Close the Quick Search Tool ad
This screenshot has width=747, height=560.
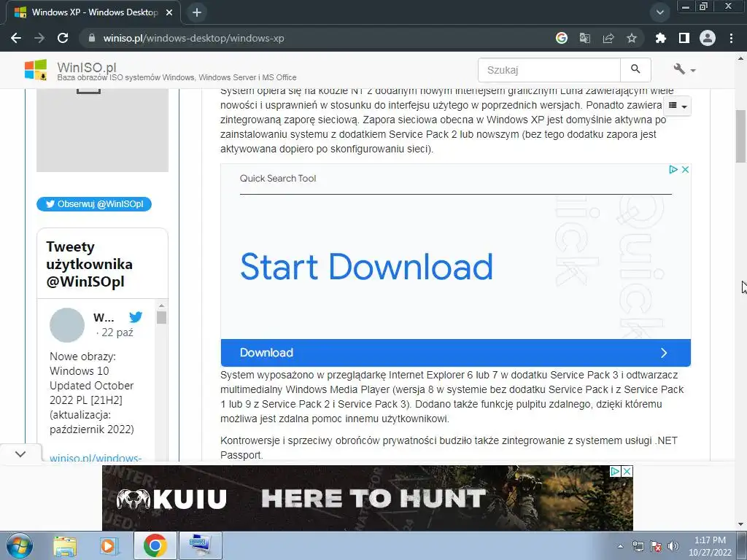tap(685, 169)
